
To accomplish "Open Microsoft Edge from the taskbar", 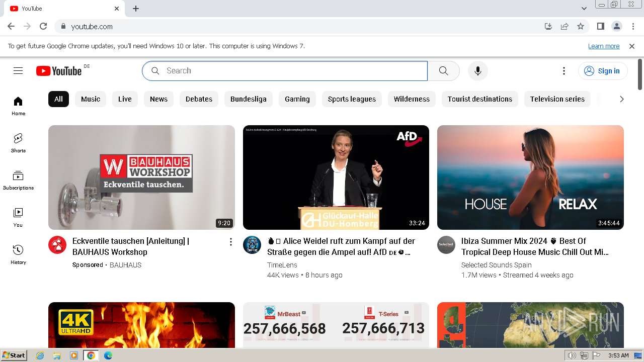I will 108,355.
